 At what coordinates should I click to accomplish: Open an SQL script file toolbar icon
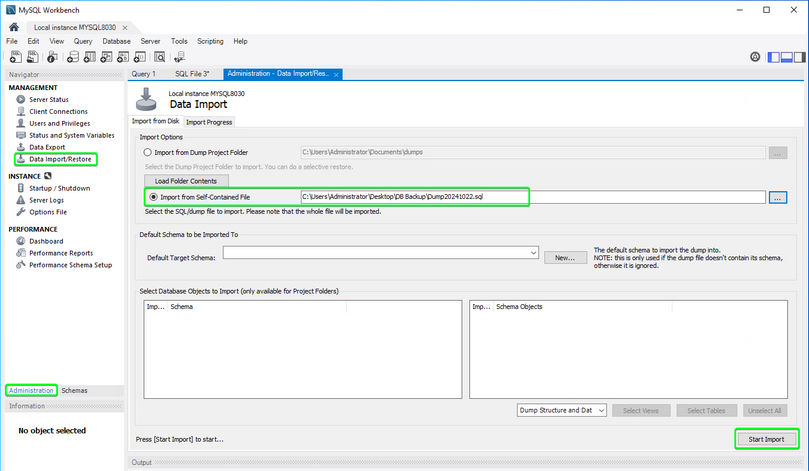tap(33, 57)
